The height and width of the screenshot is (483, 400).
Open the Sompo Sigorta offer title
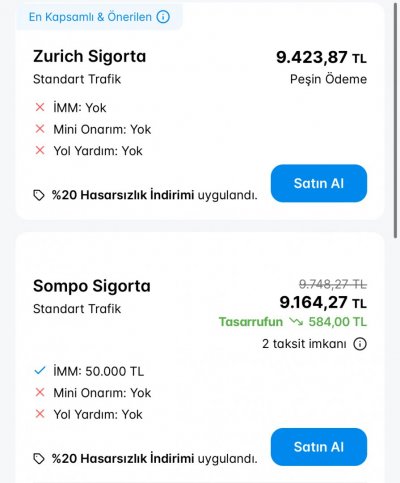pyautogui.click(x=92, y=286)
